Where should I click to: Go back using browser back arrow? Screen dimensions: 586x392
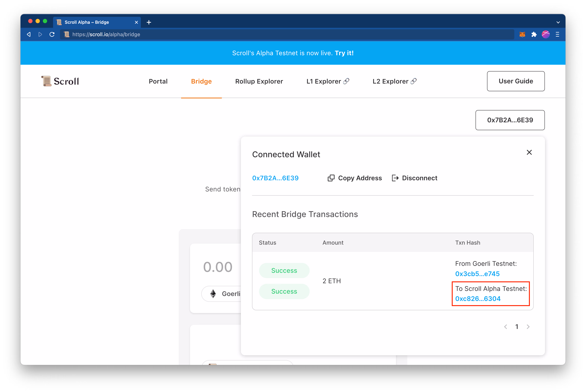tap(29, 35)
